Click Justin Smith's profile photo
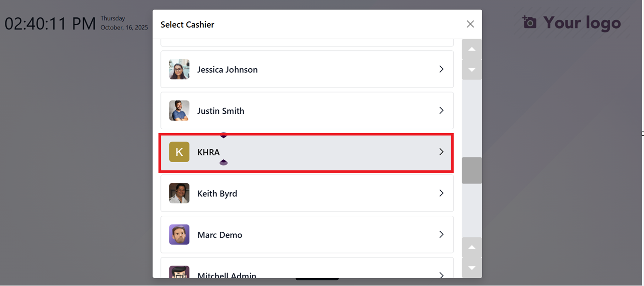The width and height of the screenshot is (644, 286). 179,111
